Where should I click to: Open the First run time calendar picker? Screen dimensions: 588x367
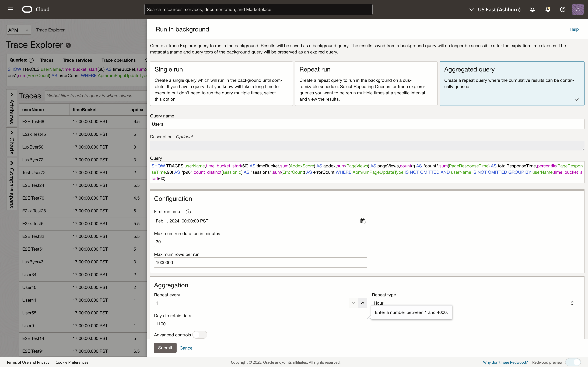click(x=363, y=221)
